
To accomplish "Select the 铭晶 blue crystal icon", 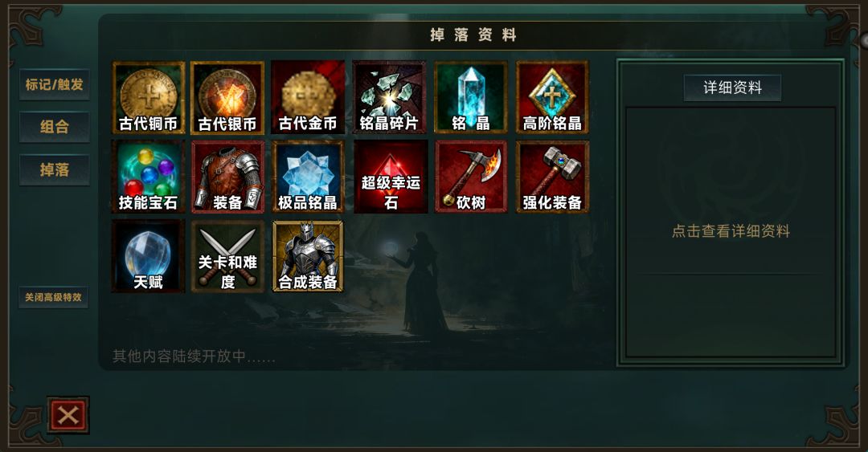I will 470,97.
